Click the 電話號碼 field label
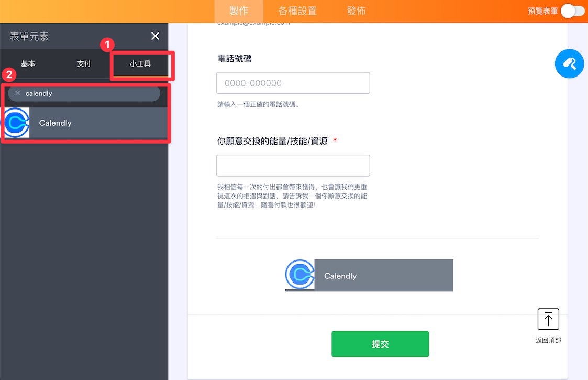 (x=235, y=58)
